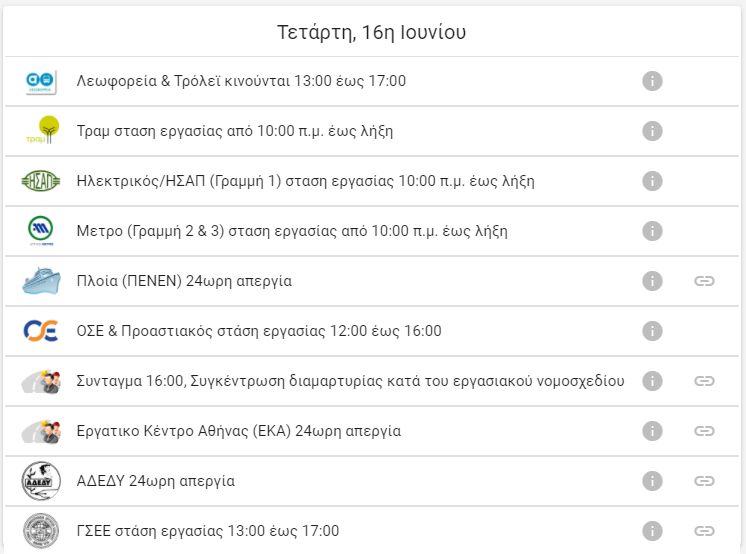Image resolution: width=746 pixels, height=554 pixels.
Task: Open the link icon for the Συνταγμα protest row
Action: coord(704,381)
